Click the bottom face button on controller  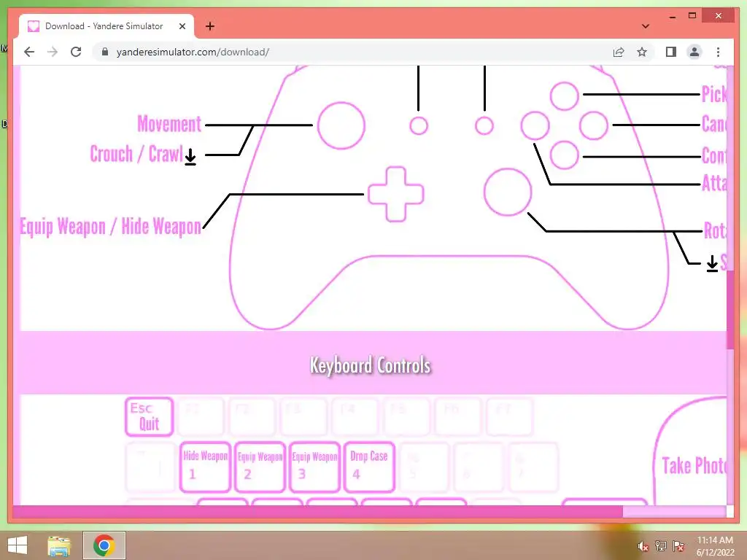click(565, 155)
